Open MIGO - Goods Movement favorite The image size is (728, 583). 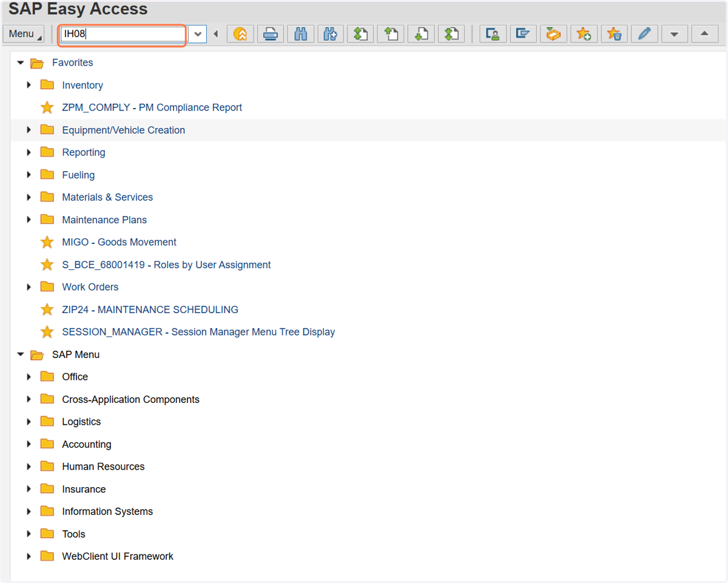119,242
